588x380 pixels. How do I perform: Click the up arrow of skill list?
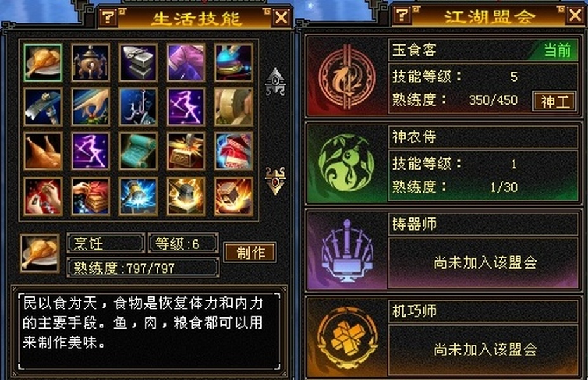pos(275,82)
